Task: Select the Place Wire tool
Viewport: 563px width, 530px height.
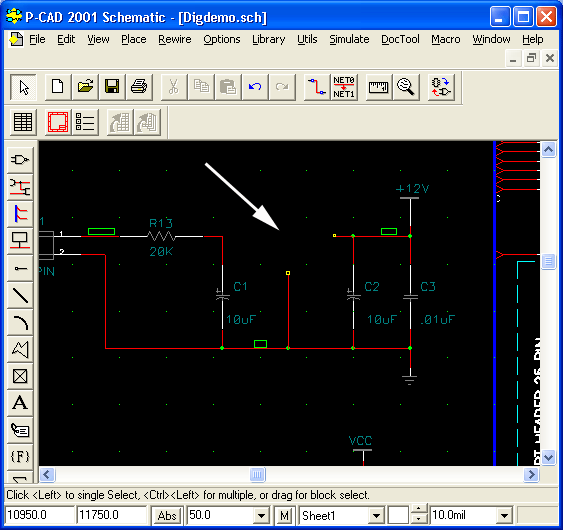Action: 20,187
